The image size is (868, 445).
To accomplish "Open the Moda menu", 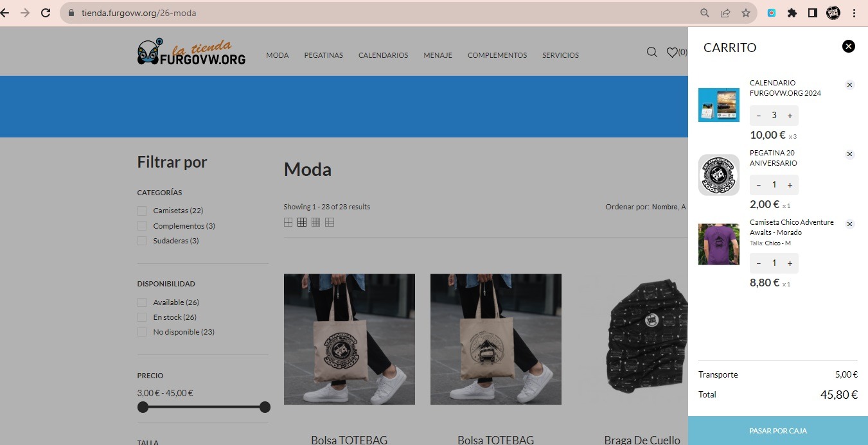I will pyautogui.click(x=278, y=55).
